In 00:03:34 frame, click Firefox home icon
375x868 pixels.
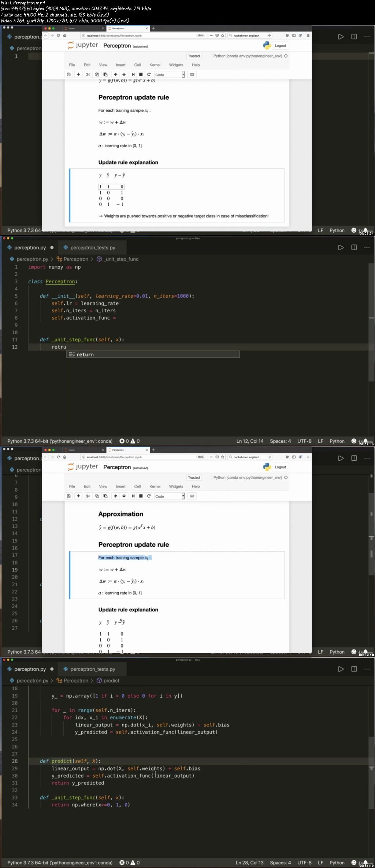click(x=65, y=36)
